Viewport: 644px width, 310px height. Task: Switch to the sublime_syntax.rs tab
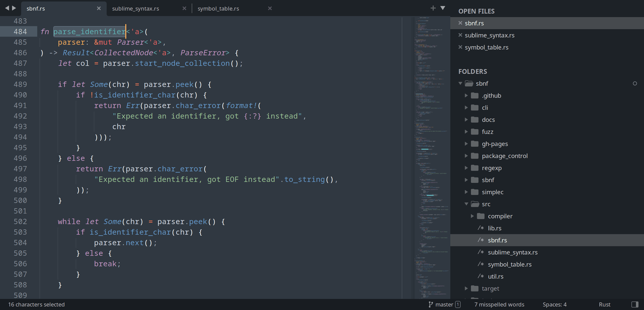pos(136,8)
